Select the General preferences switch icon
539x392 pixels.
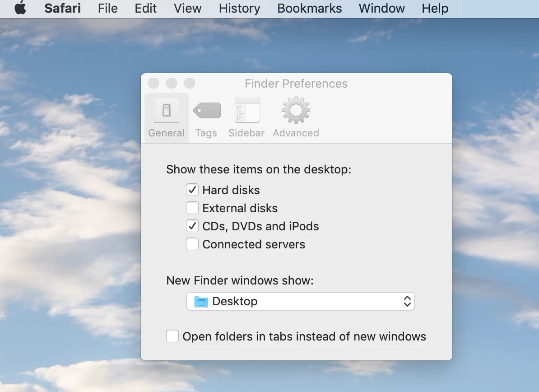coord(167,110)
